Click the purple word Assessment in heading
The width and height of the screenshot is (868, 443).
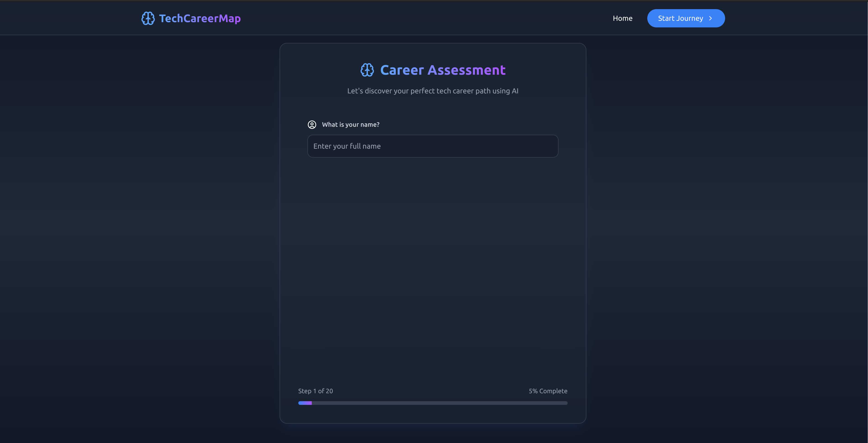click(466, 70)
